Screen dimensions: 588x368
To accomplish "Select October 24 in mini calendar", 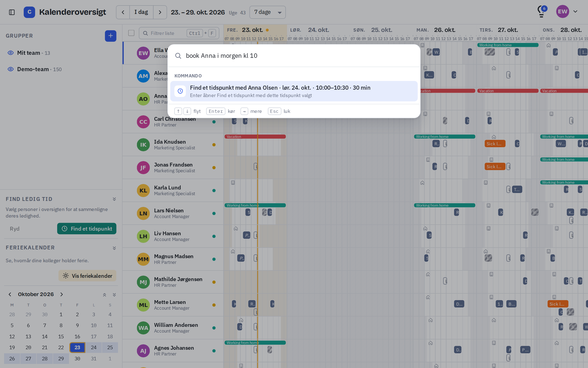I will coord(94,348).
